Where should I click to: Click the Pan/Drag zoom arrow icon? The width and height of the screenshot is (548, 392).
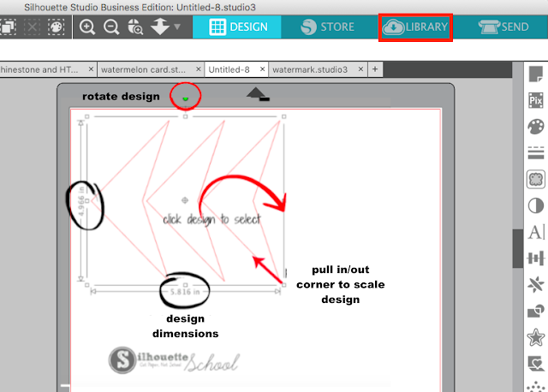tap(160, 27)
